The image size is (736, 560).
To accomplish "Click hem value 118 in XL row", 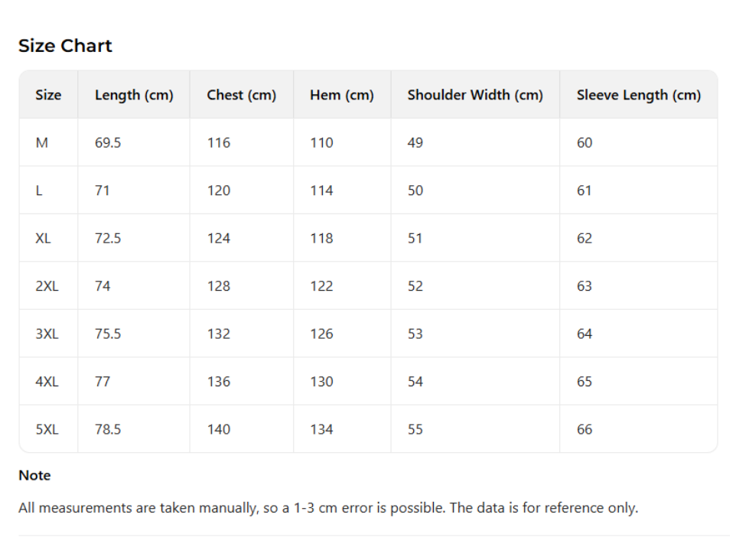I will (321, 239).
